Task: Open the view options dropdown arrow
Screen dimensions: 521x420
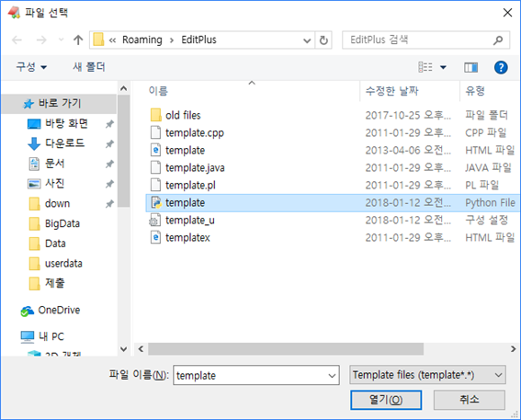Action: pos(443,67)
